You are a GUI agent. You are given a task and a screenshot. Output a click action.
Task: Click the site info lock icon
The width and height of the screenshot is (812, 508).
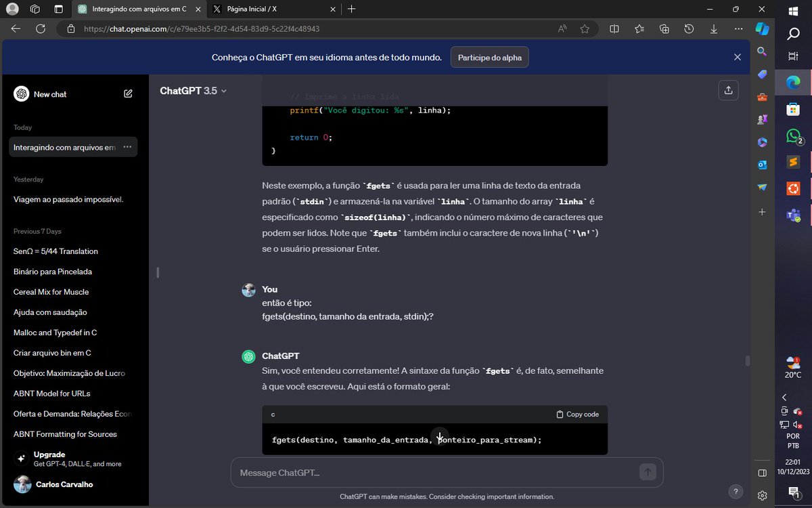click(x=70, y=29)
